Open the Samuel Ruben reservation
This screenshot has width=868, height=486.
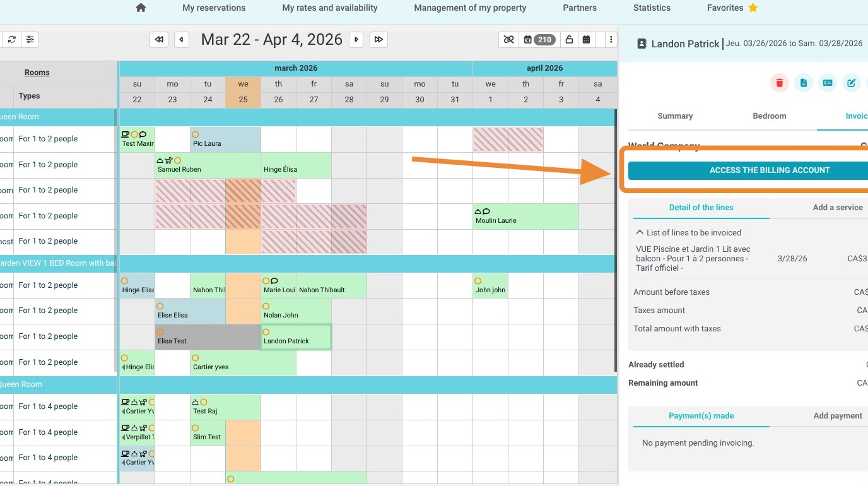pyautogui.click(x=208, y=165)
